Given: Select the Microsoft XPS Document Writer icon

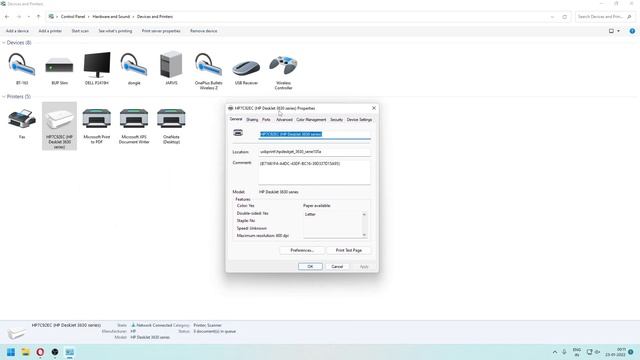Looking at the screenshot, I should coord(134,119).
